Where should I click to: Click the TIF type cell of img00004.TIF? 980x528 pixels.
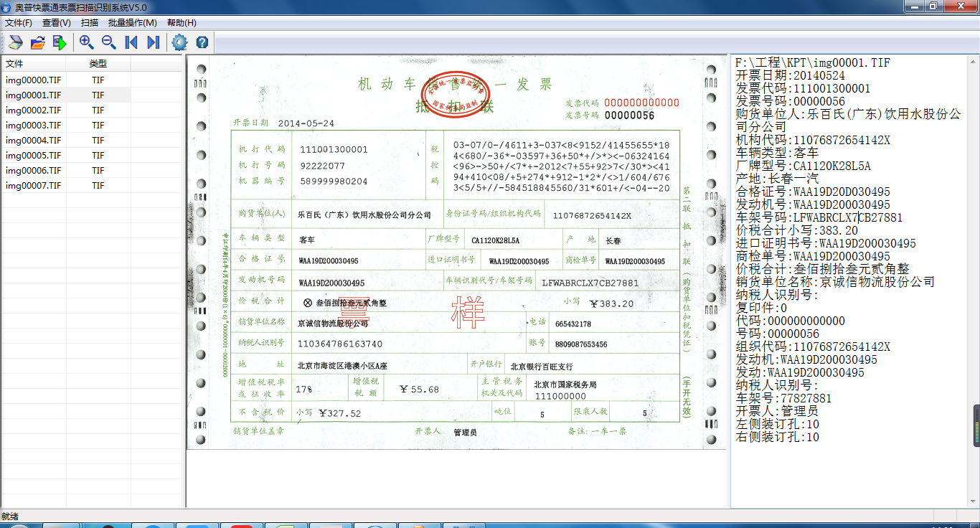point(98,140)
